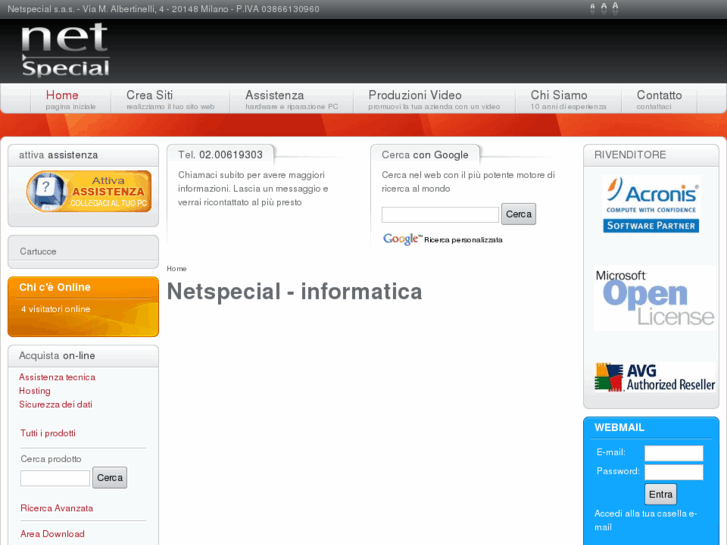Click the '4 visitatori online' text

click(56, 309)
